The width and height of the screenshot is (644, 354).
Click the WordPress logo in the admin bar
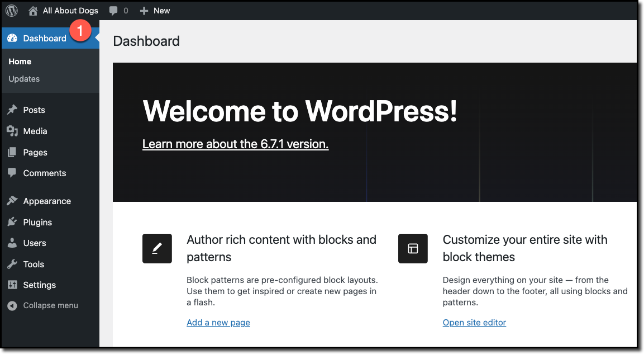tap(11, 10)
